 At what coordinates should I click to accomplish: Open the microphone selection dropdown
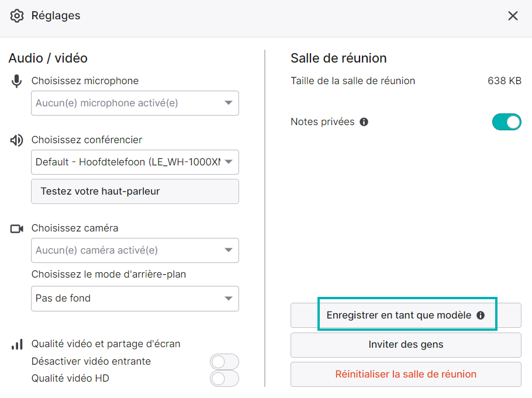click(135, 103)
